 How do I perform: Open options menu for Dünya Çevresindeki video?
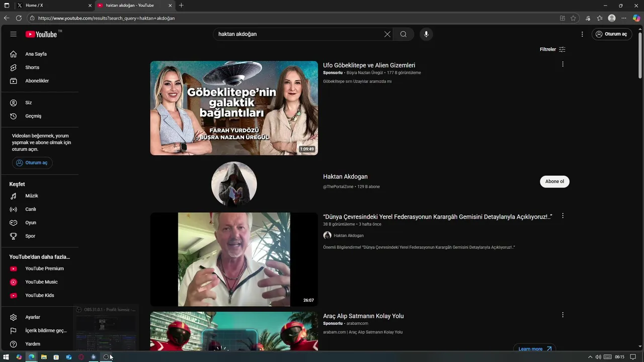click(562, 216)
